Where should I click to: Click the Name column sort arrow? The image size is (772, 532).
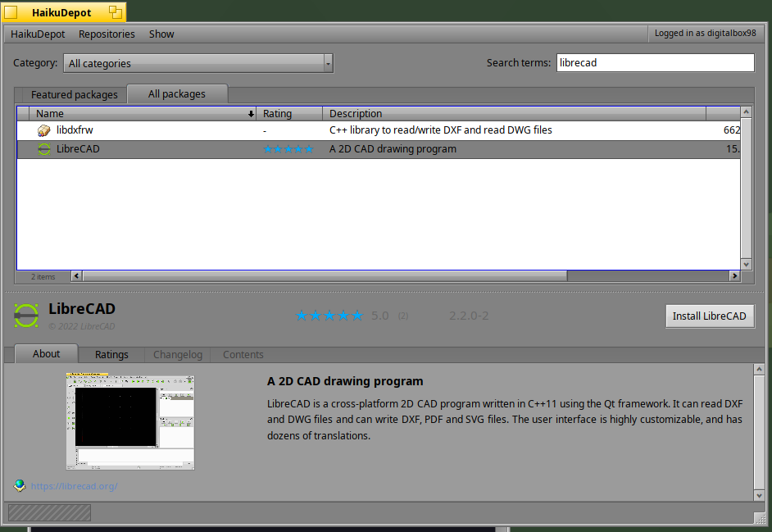(251, 114)
